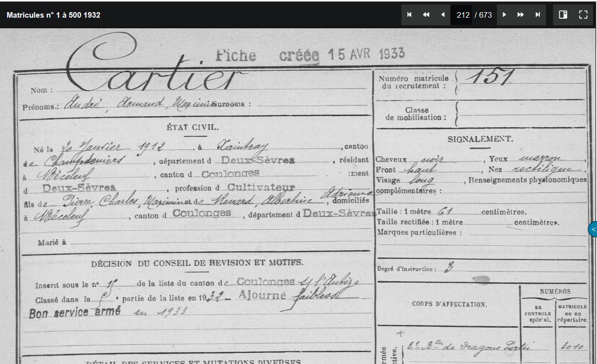Click the page number field showing 212
The width and height of the screenshot is (597, 364).
[462, 15]
